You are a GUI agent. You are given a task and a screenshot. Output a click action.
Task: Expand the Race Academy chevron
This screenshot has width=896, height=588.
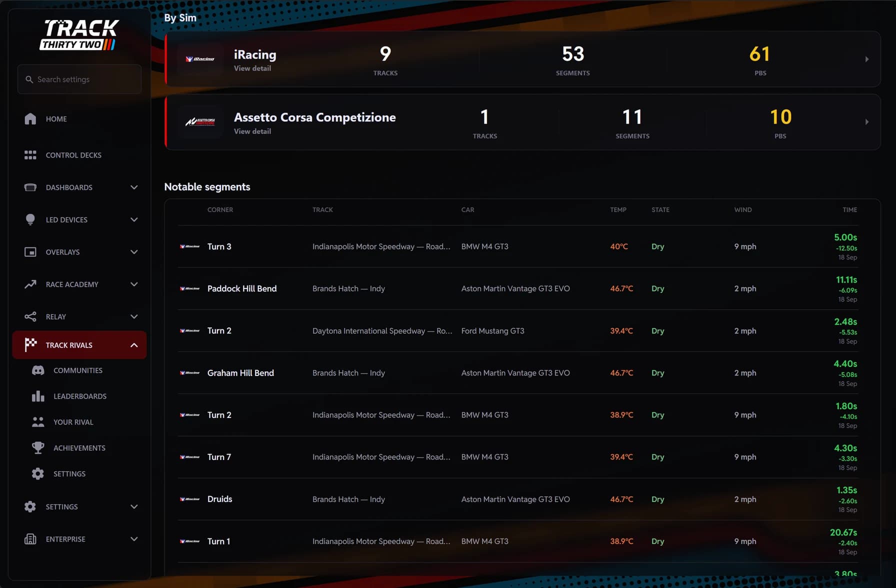pos(134,284)
